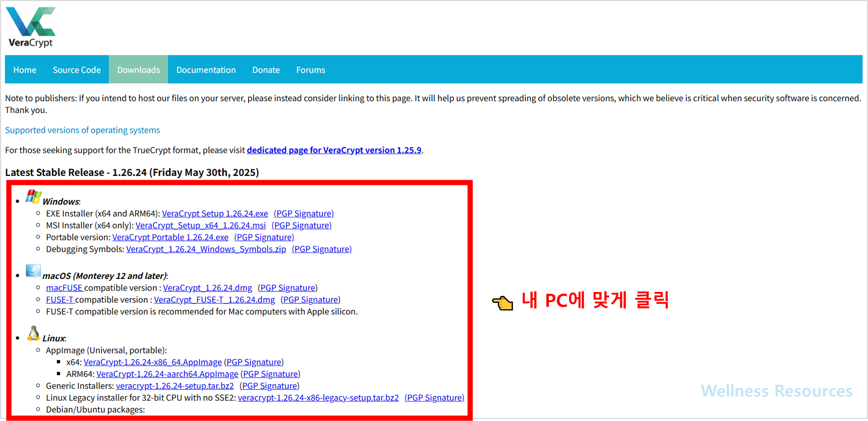Image resolution: width=868 pixels, height=421 pixels.
Task: Download veracrypt-1.26.24-setup.tar.bz2
Action: [175, 386]
